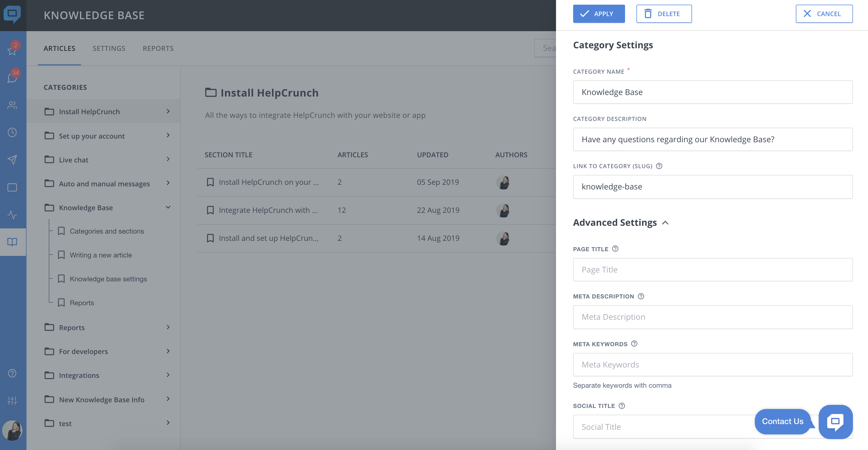868x450 pixels.
Task: Open the starred items sidebar icon
Action: tap(12, 51)
